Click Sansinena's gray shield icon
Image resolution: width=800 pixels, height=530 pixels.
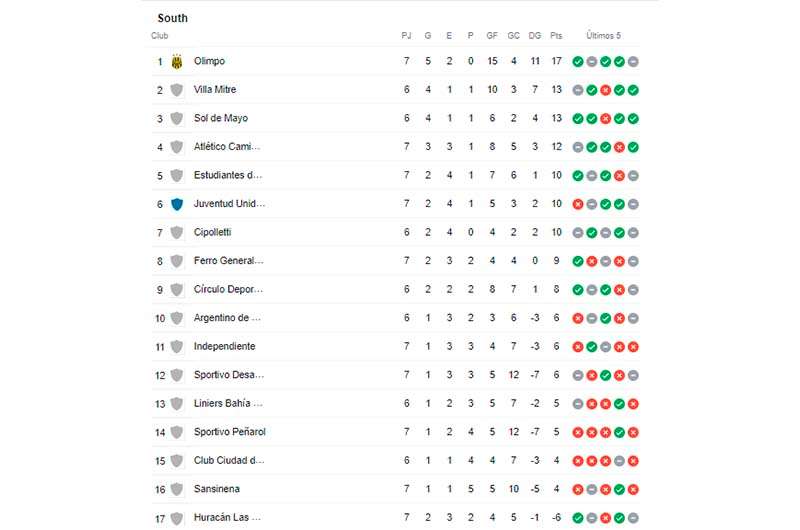(177, 490)
